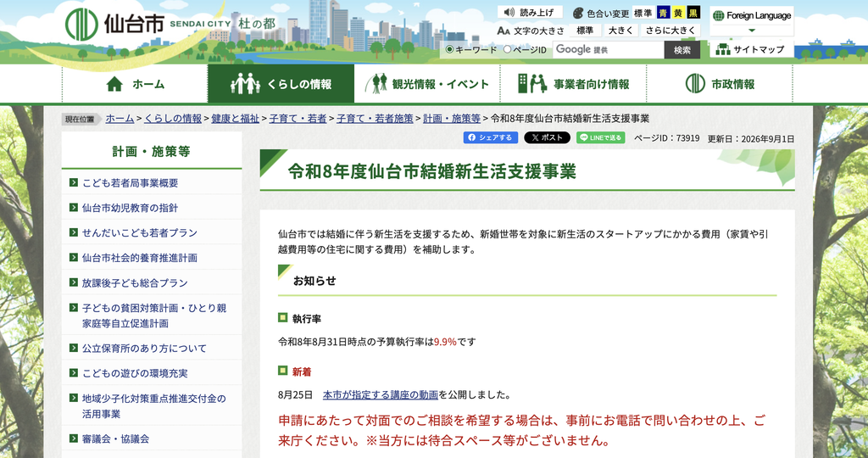Click the 執行率 subheading
Image resolution: width=868 pixels, height=458 pixels.
[x=307, y=318]
